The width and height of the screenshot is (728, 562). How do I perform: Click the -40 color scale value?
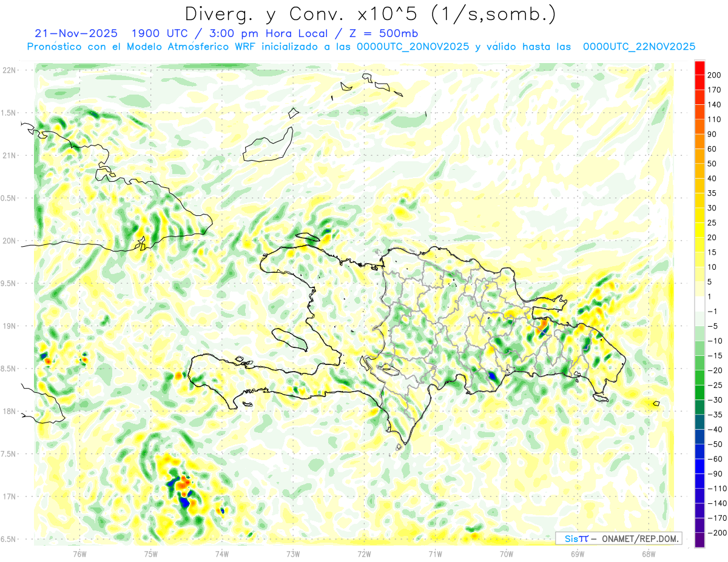click(x=715, y=429)
